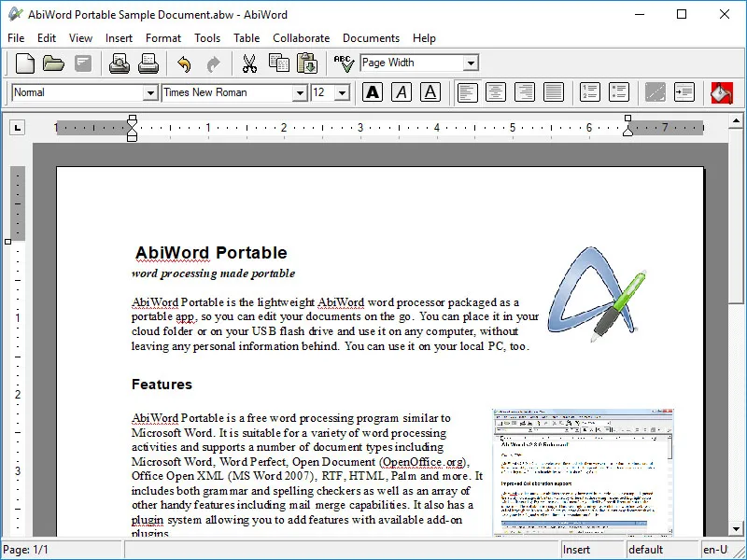The height and width of the screenshot is (560, 747).
Task: Click the "Features" heading
Action: point(162,385)
